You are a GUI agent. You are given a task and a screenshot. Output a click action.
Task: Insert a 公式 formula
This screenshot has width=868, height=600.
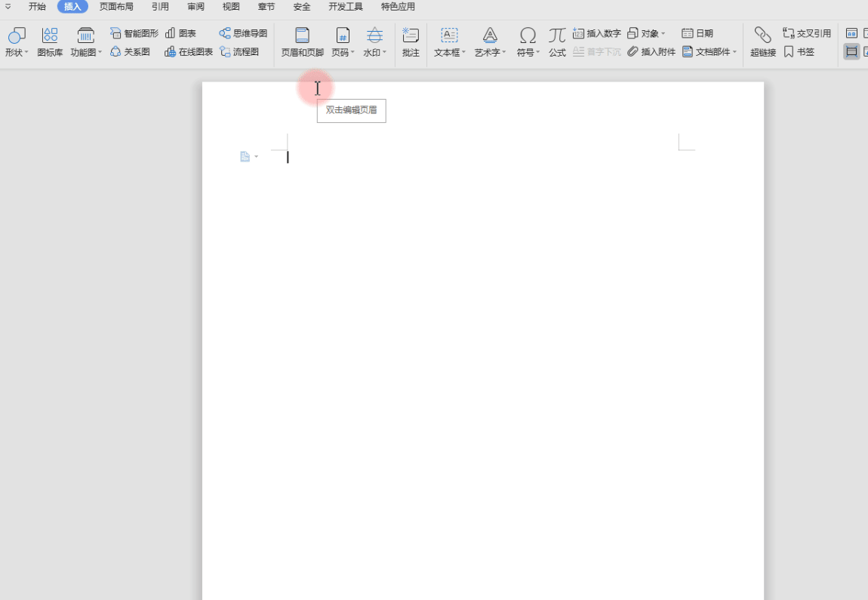[557, 42]
